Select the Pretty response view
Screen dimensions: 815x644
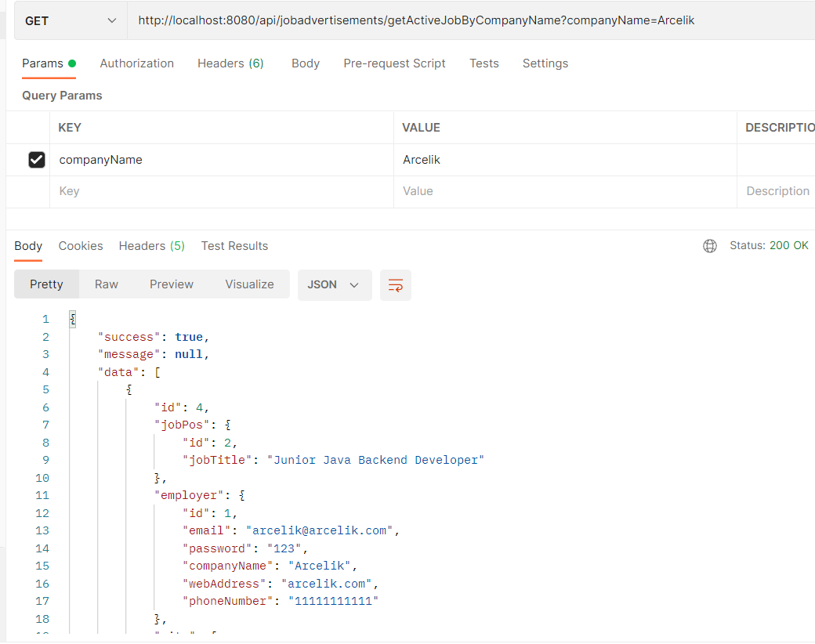tap(46, 284)
